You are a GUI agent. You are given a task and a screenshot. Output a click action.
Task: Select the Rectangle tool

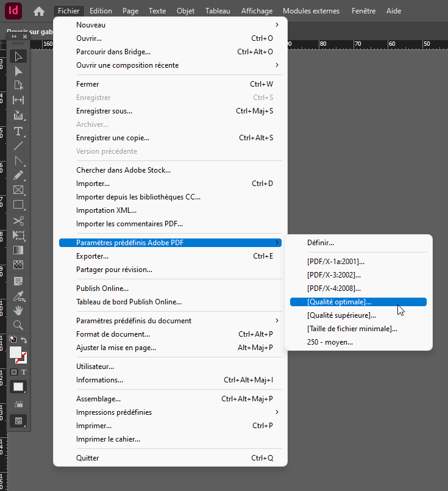pos(18,205)
